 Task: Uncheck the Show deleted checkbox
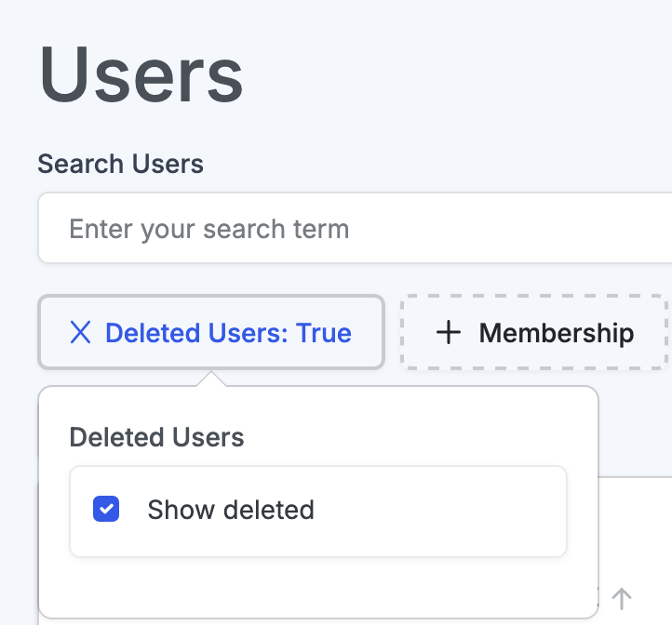[x=106, y=510]
